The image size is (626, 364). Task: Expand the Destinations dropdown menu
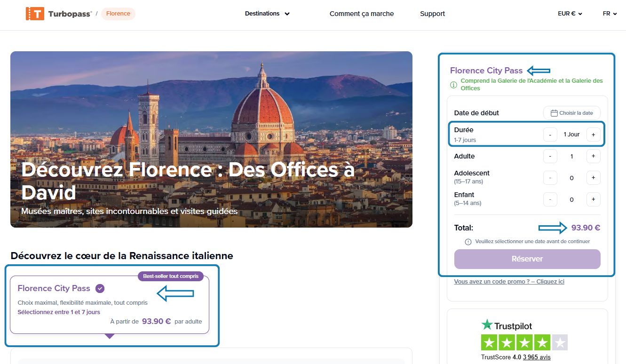click(x=267, y=14)
